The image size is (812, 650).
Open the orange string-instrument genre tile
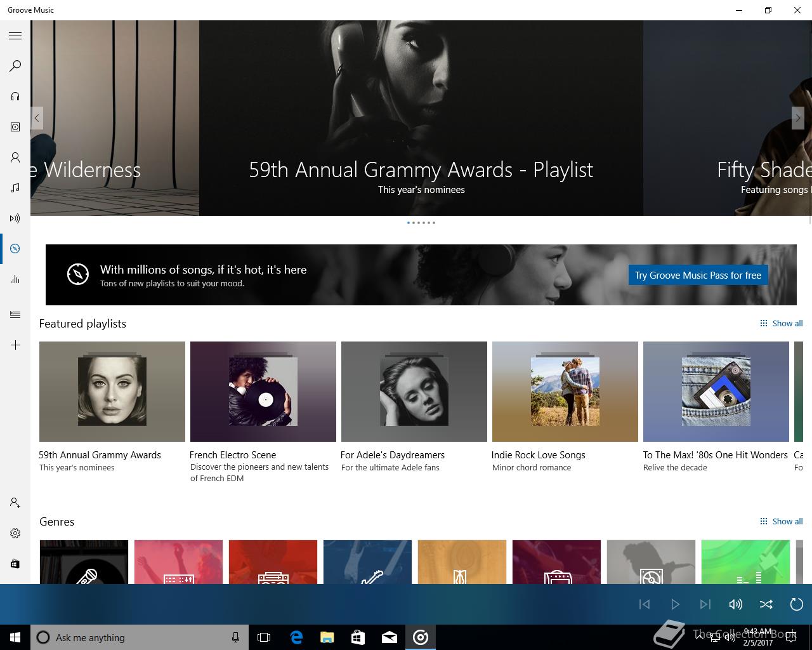pyautogui.click(x=462, y=562)
